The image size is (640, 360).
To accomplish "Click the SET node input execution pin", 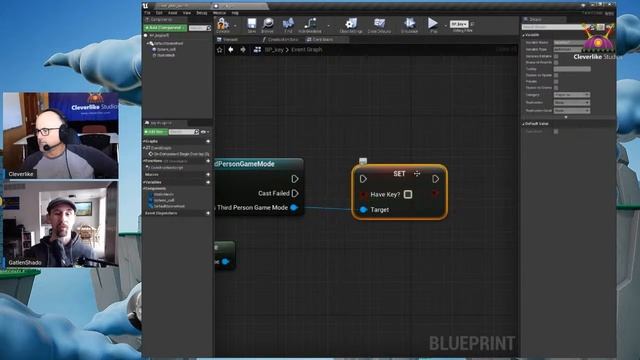I will point(363,179).
